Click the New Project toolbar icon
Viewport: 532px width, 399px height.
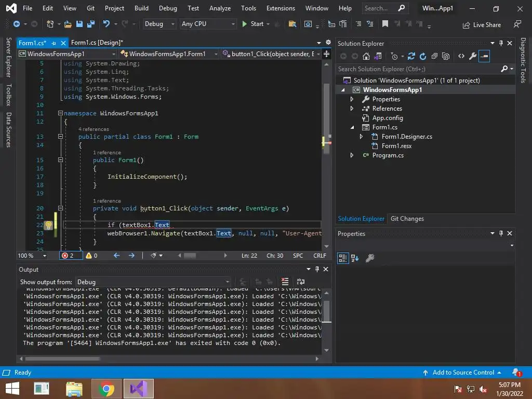coord(50,24)
